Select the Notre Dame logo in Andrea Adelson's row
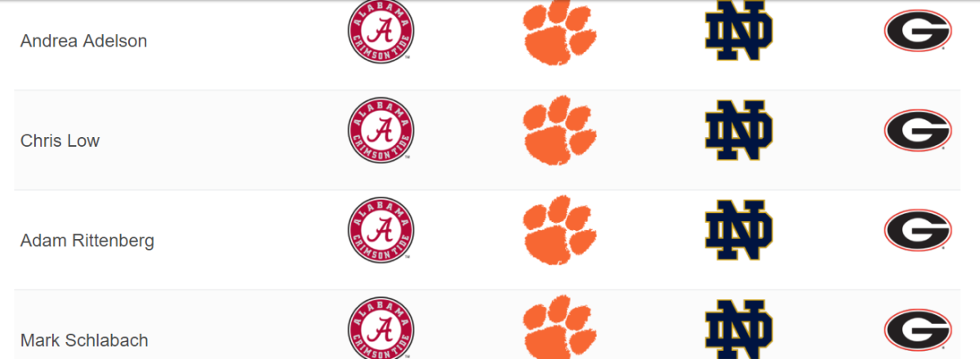 point(738,31)
